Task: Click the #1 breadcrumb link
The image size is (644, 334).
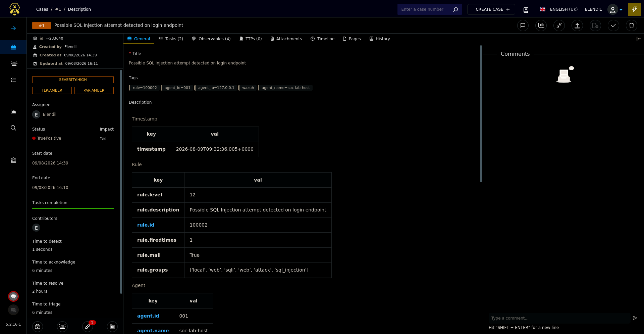Action: (58, 9)
